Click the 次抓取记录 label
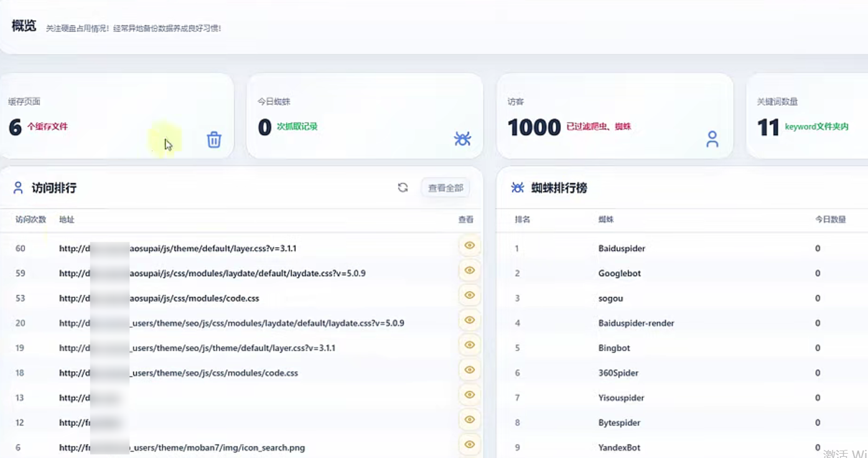 (297, 126)
